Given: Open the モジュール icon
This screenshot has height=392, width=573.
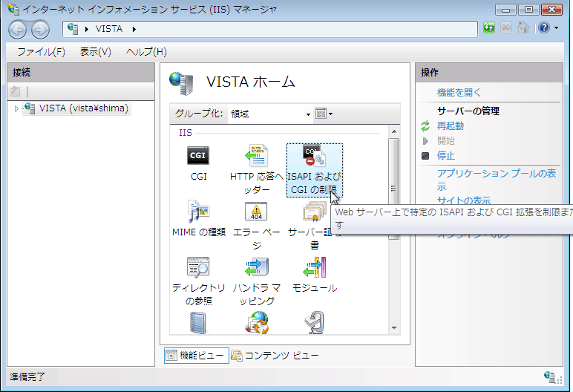Looking at the screenshot, I should click(x=314, y=269).
